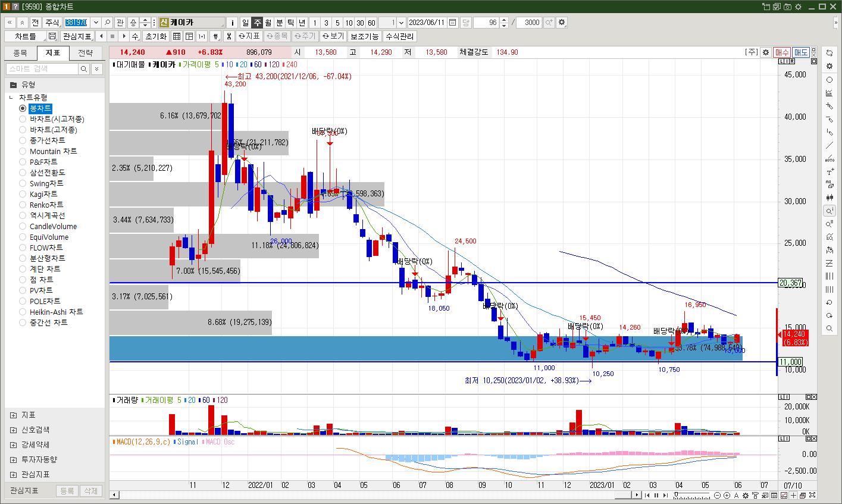Select the 일 daily period
Screen dimensions: 842x504
[245, 23]
